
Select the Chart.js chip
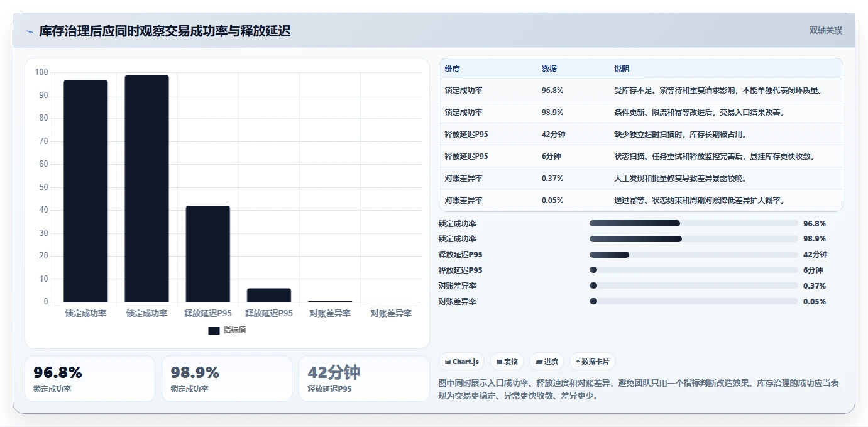pyautogui.click(x=461, y=362)
